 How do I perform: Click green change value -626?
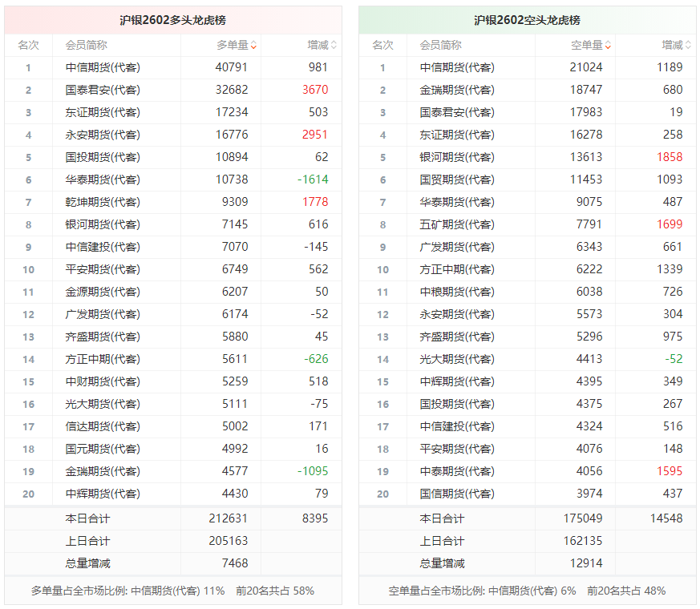(316, 359)
